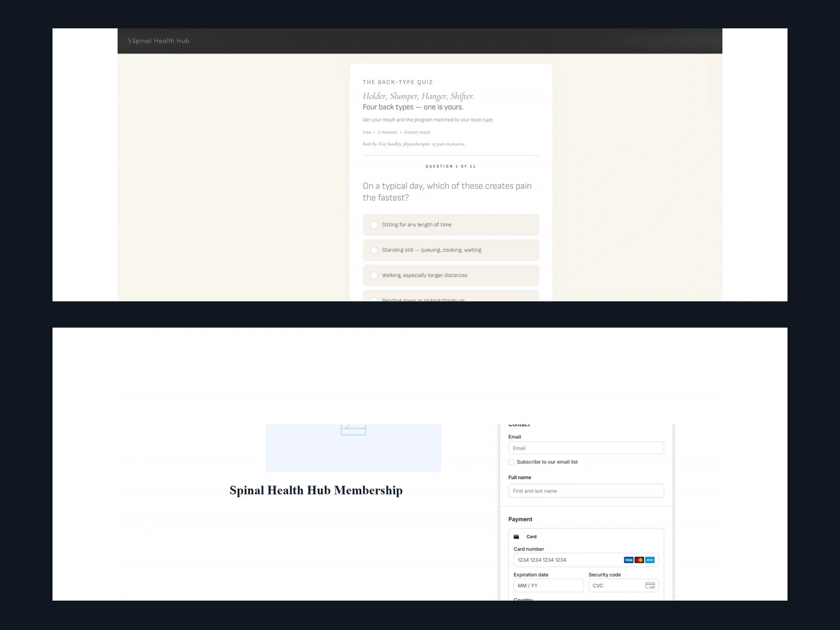The width and height of the screenshot is (840, 630).
Task: Click the American Express card icon
Action: point(650,560)
